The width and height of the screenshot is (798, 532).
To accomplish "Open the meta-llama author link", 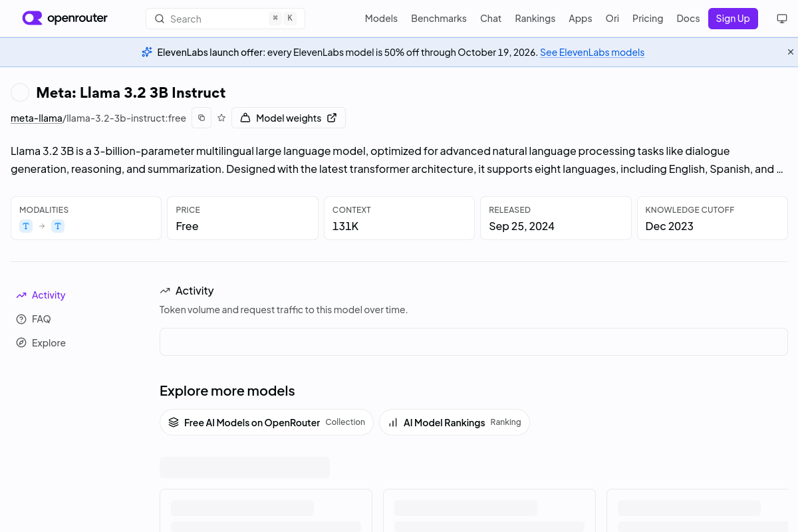I will pos(37,118).
